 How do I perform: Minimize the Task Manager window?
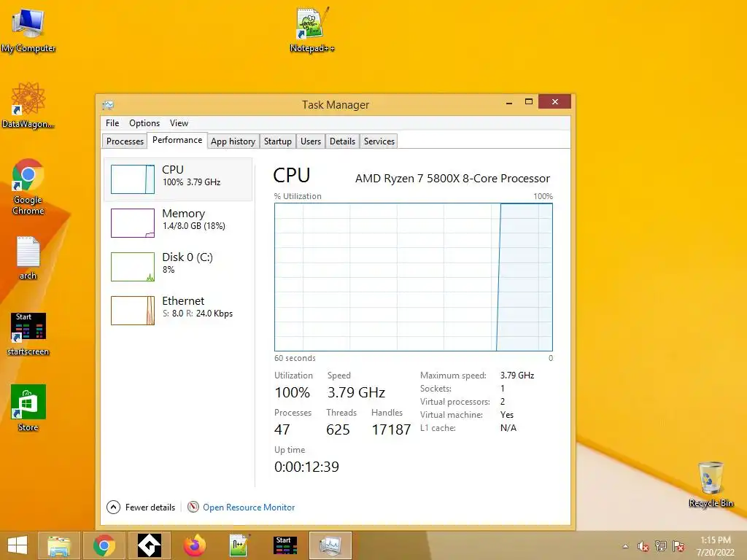509,102
